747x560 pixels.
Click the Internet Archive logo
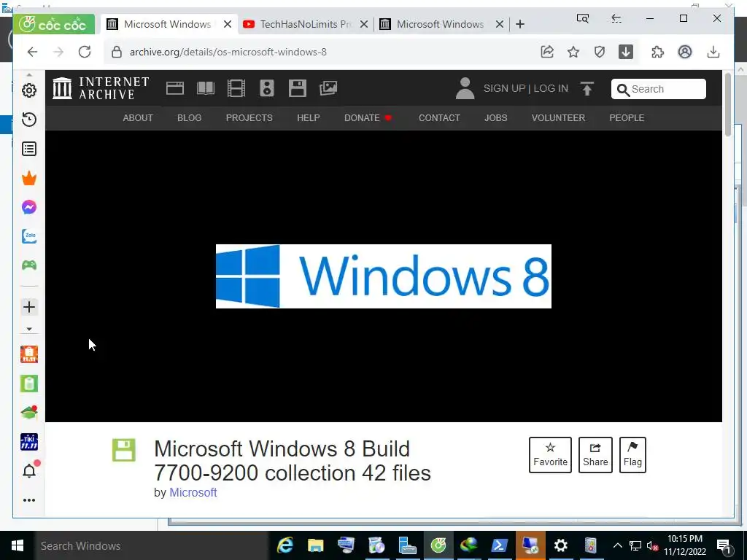click(101, 88)
